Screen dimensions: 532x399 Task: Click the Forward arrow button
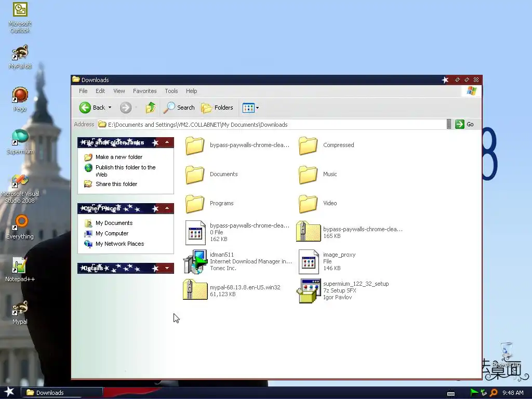coord(126,108)
